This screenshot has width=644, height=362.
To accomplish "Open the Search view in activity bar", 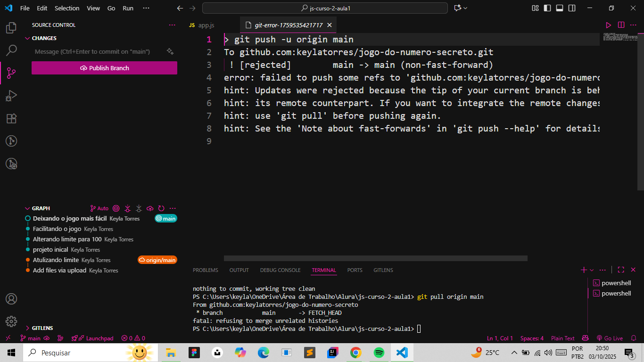I will pos(11,50).
